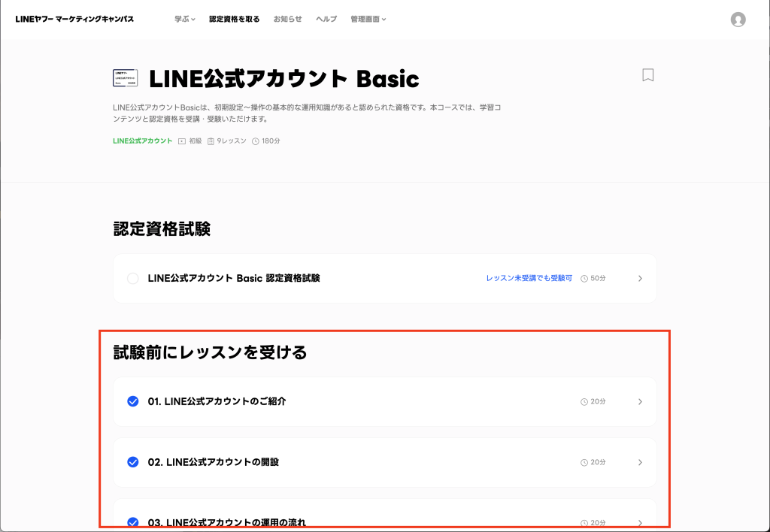770x532 pixels.
Task: Click the clock icon on lesson 01
Action: click(x=584, y=402)
